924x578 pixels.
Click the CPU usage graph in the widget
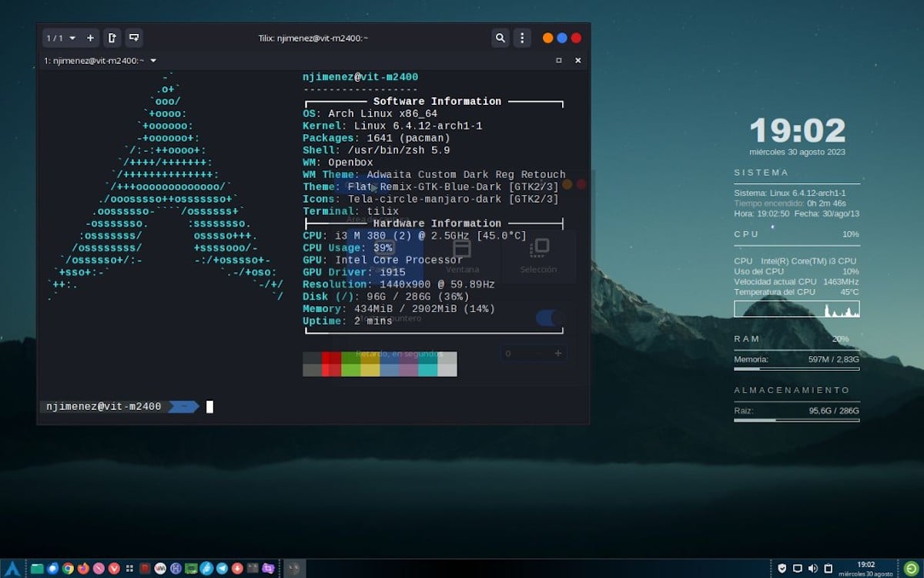tap(797, 309)
